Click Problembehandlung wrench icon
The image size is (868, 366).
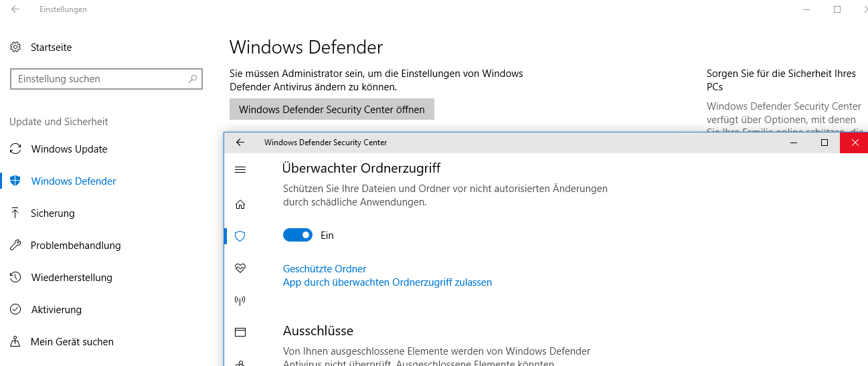15,246
